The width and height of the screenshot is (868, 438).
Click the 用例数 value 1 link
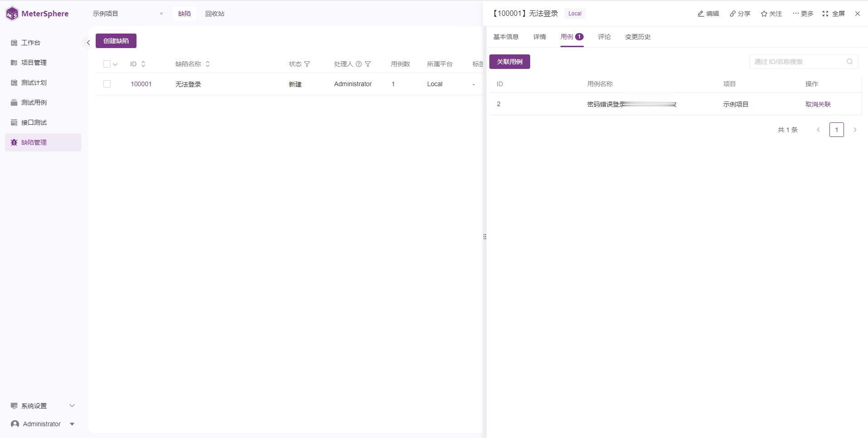tap(393, 84)
